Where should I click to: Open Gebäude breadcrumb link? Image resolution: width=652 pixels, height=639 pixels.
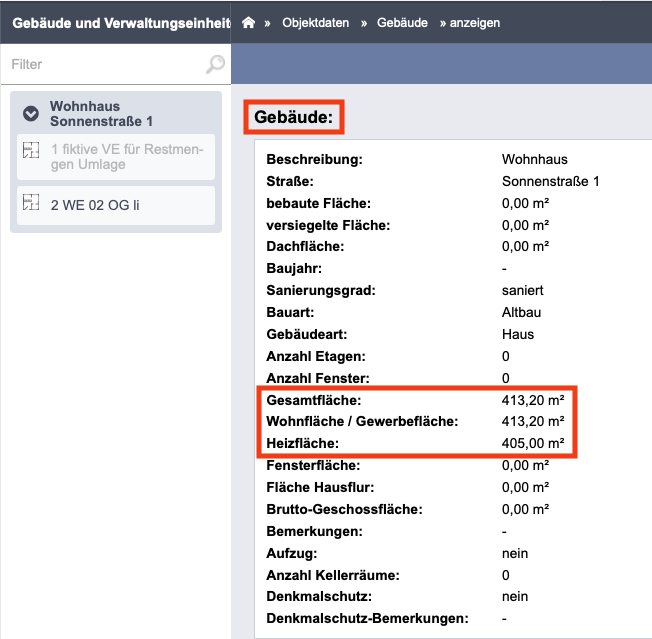click(402, 23)
